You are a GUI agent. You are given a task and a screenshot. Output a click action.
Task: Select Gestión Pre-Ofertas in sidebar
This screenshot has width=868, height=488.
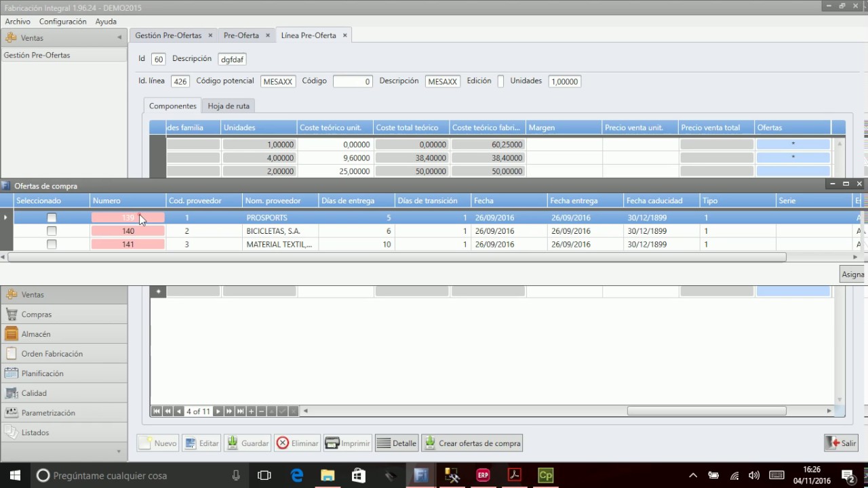(64, 55)
